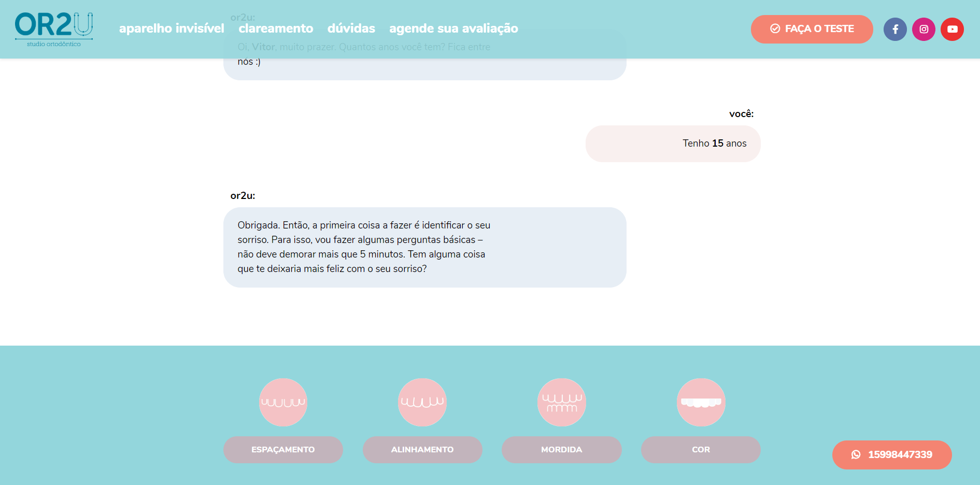Screen dimensions: 980x485
Task: Open the dúvidas menu item
Action: pyautogui.click(x=351, y=28)
